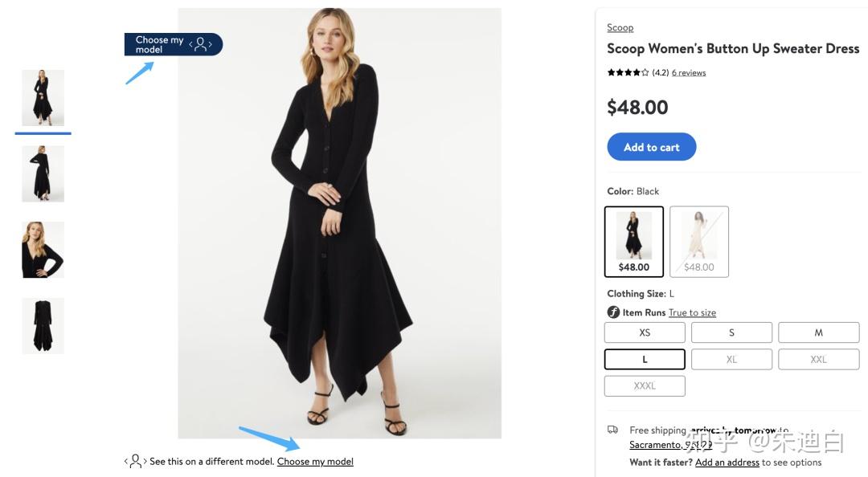Click the Choose my model badge
Screen dimensions: 868x477
click(x=173, y=44)
